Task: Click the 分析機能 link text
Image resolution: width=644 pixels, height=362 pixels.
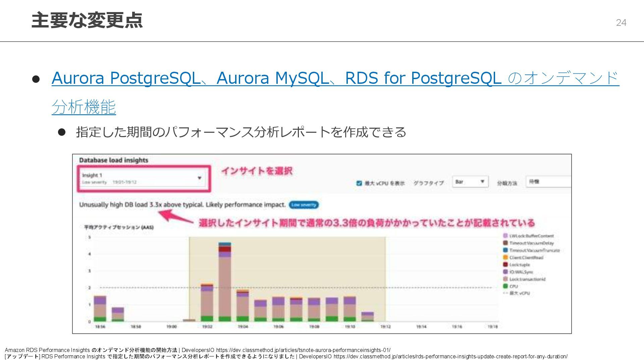Action: (84, 107)
